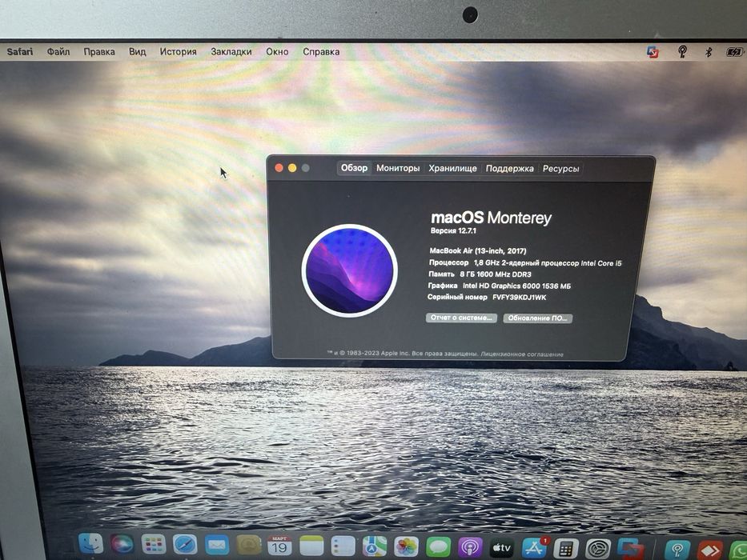This screenshot has height=560, width=747.
Task: Open the Safari application menu
Action: 19,51
